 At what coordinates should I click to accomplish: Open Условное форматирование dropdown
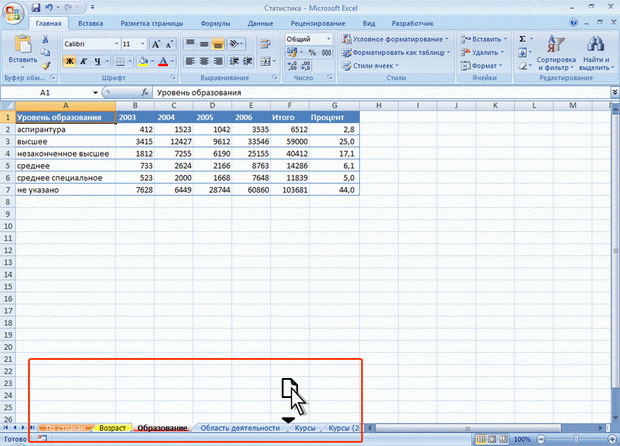click(x=395, y=39)
